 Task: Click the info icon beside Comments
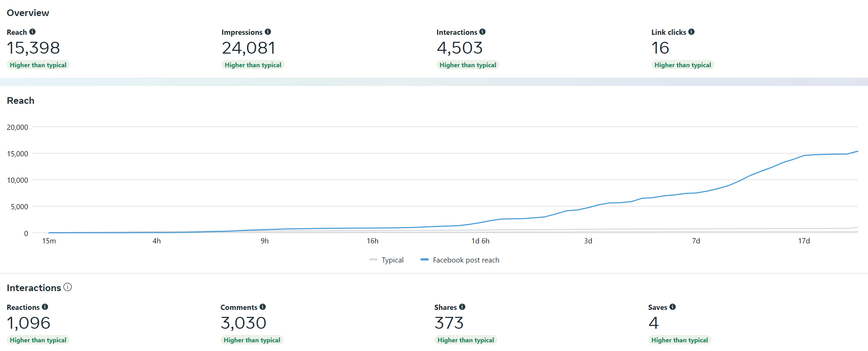click(263, 307)
